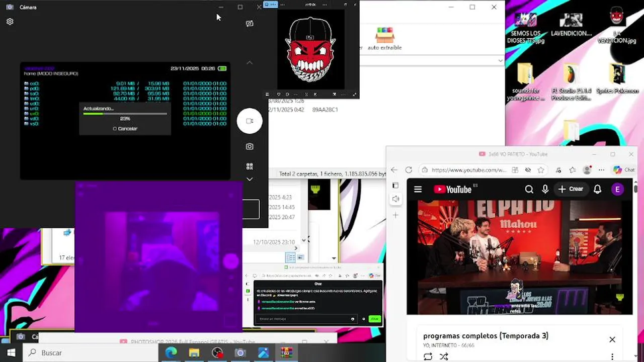Open Windows Start menu

pyautogui.click(x=11, y=353)
